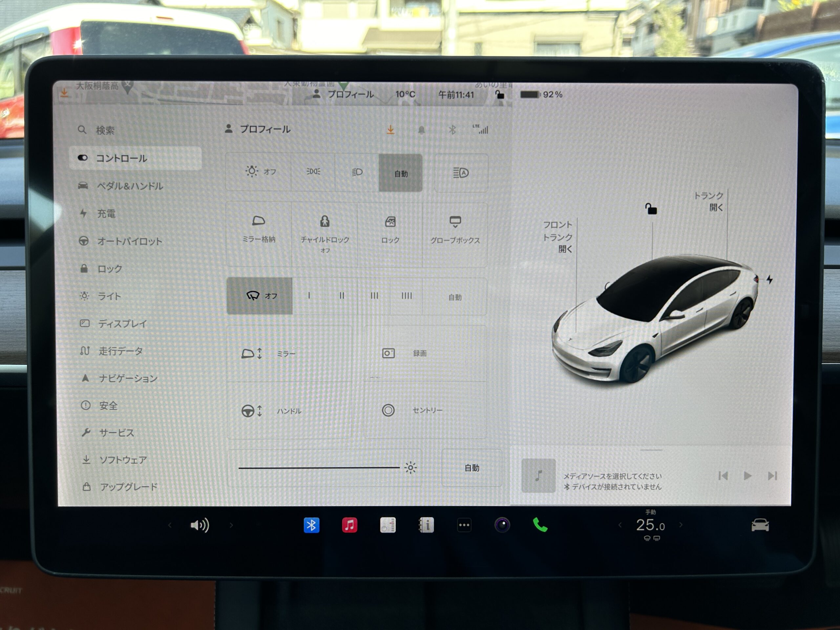Open フロントトランク
This screenshot has height=630, width=840.
[557, 237]
